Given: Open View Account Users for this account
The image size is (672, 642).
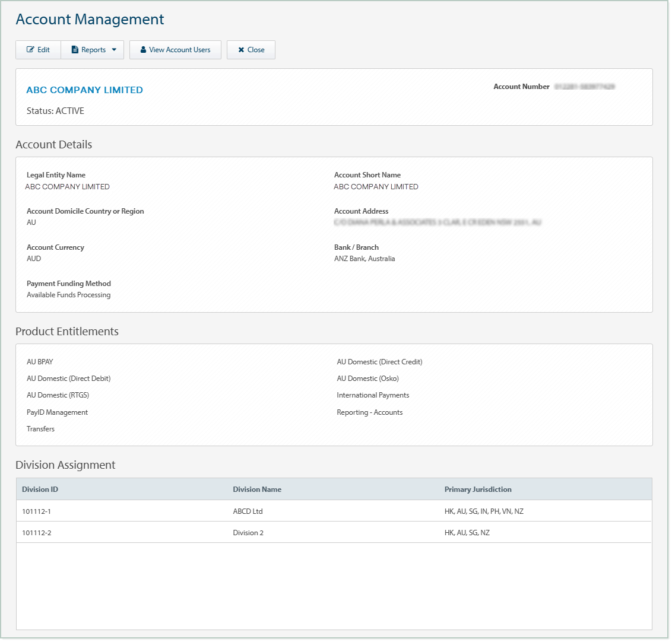Looking at the screenshot, I should [175, 50].
